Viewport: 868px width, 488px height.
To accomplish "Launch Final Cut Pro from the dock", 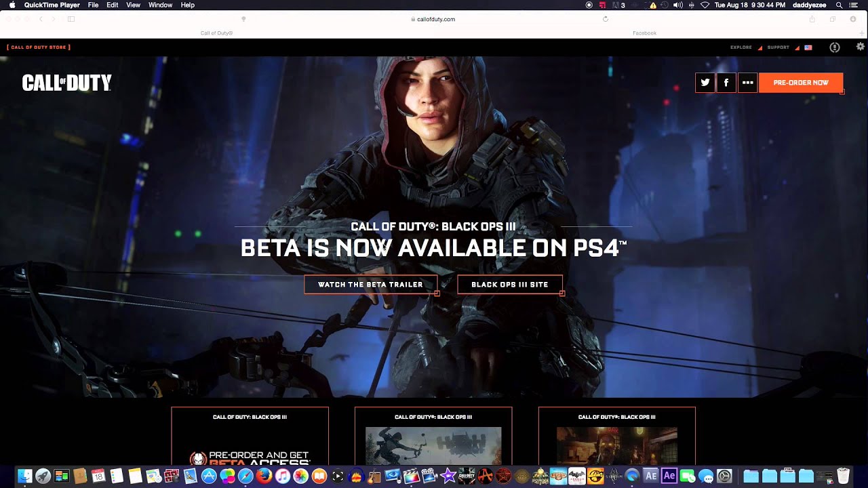I will tap(410, 476).
